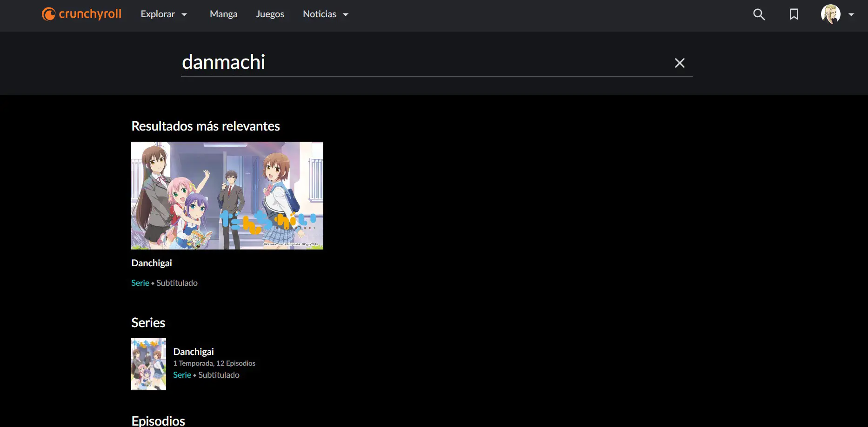Click the Subtitulado text under top result
This screenshot has height=427, width=868.
tap(177, 283)
